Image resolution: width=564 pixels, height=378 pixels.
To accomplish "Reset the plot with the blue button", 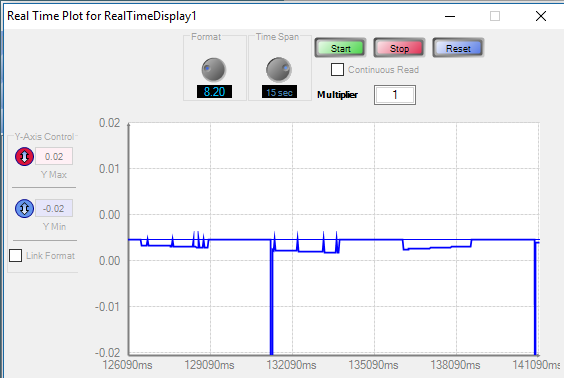I will [x=458, y=48].
